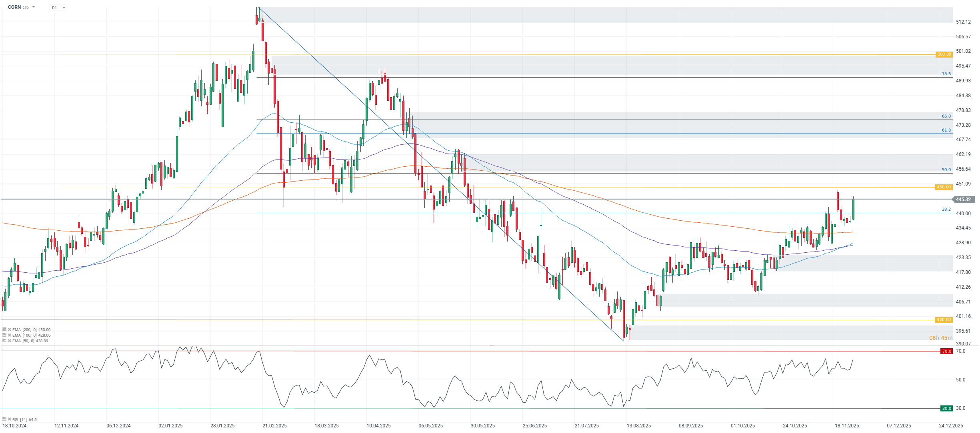Click the current price 445.32 label

coord(963,200)
